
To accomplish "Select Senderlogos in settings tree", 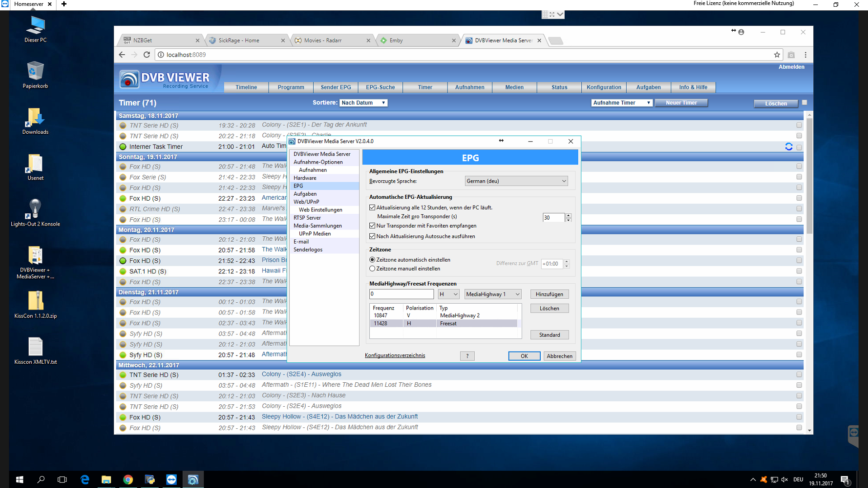I will click(x=308, y=249).
